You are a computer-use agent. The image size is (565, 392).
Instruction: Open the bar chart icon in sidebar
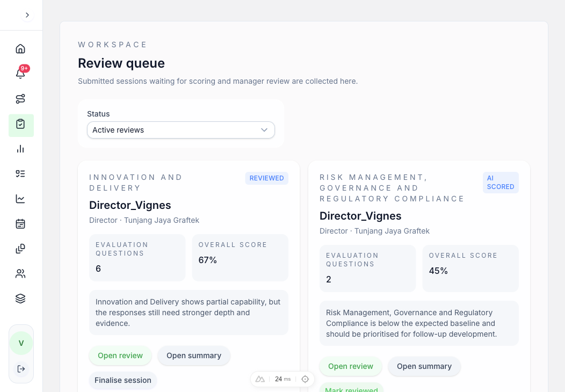(x=20, y=149)
